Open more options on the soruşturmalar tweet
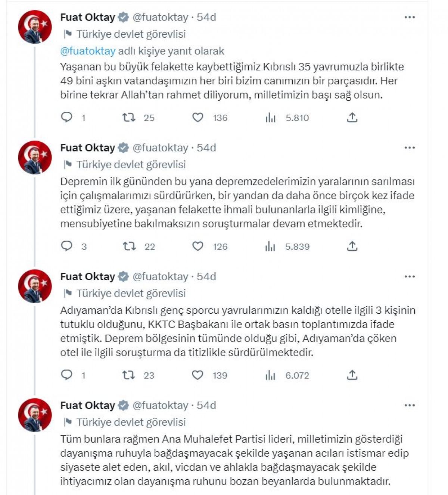Viewport: 448px width, 495px height. click(x=410, y=148)
